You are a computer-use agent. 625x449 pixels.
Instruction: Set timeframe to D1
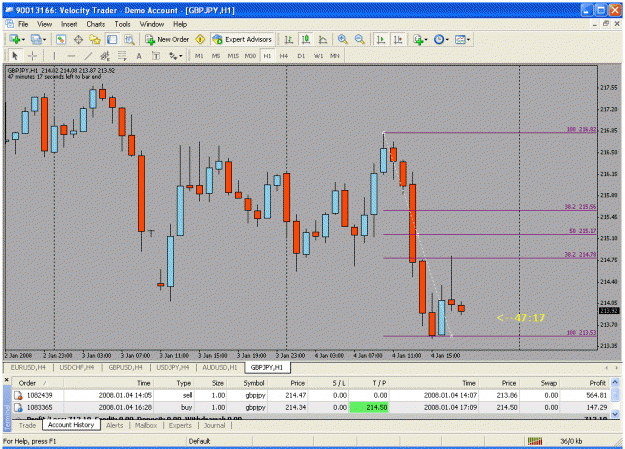pyautogui.click(x=301, y=56)
